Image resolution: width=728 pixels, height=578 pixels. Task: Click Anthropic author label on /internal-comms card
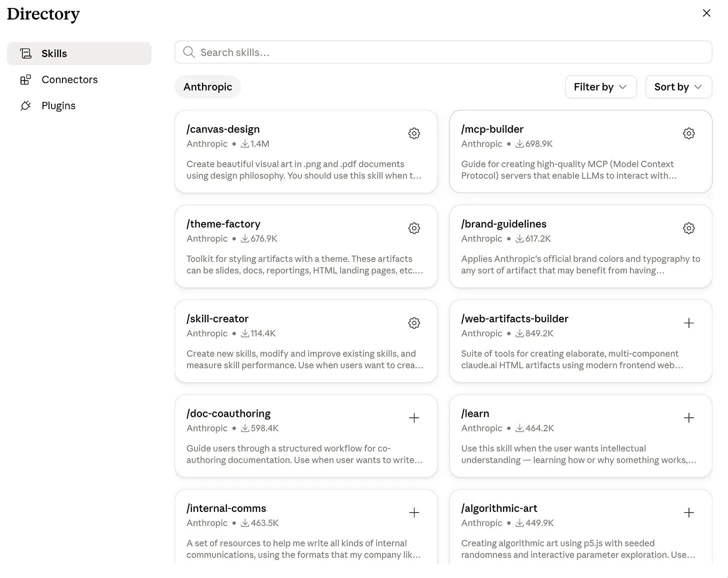(x=207, y=523)
